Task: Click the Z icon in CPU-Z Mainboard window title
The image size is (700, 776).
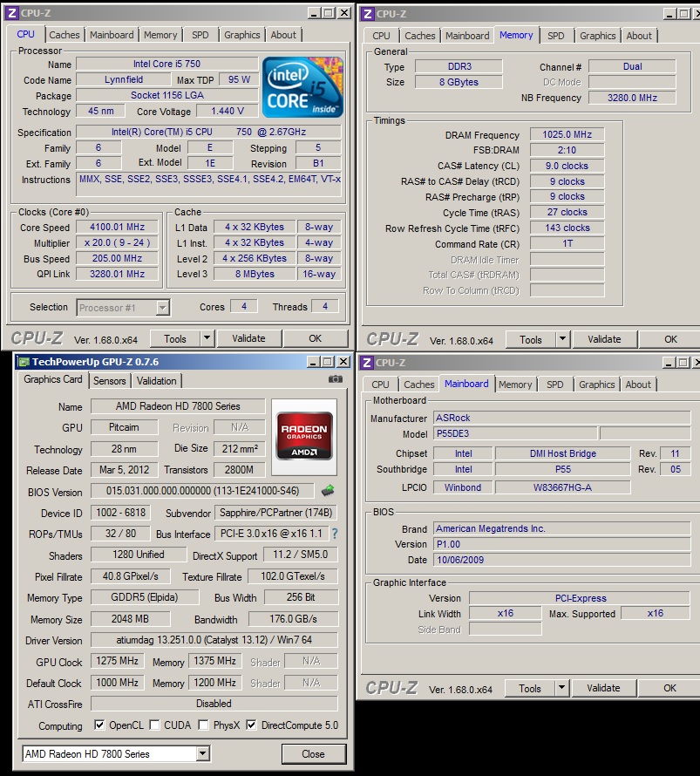Action: [367, 363]
